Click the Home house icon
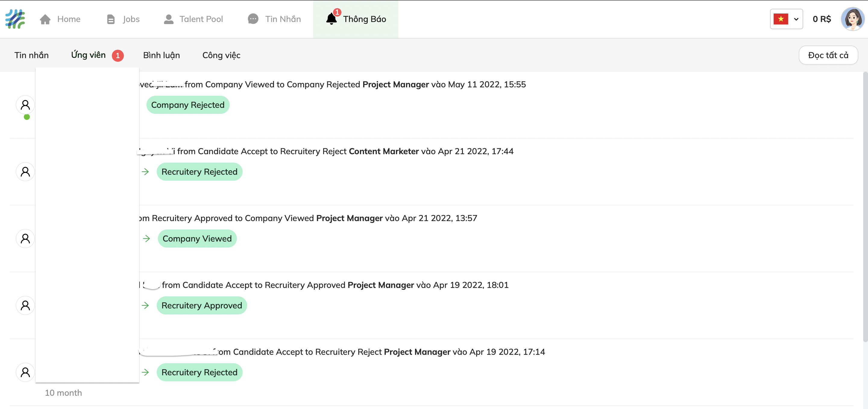The image size is (868, 409). [45, 19]
